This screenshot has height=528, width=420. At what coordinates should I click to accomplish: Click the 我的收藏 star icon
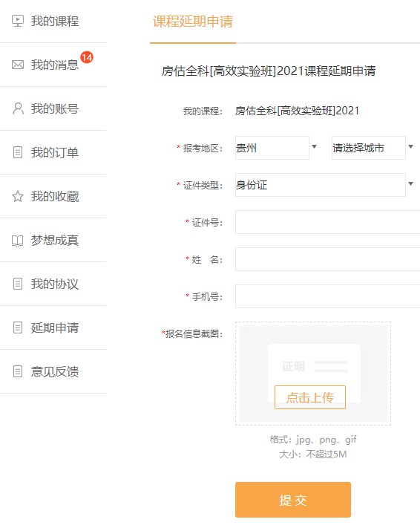pyautogui.click(x=18, y=196)
